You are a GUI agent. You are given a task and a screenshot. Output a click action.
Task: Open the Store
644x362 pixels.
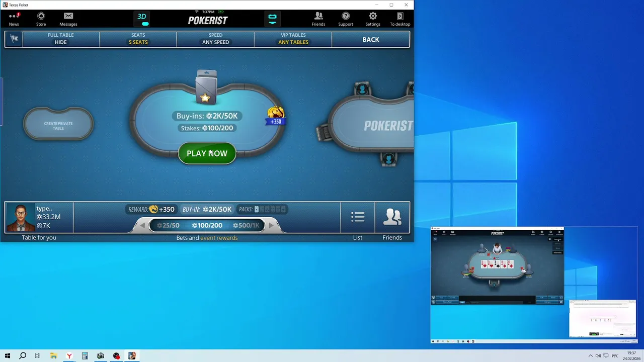(41, 19)
